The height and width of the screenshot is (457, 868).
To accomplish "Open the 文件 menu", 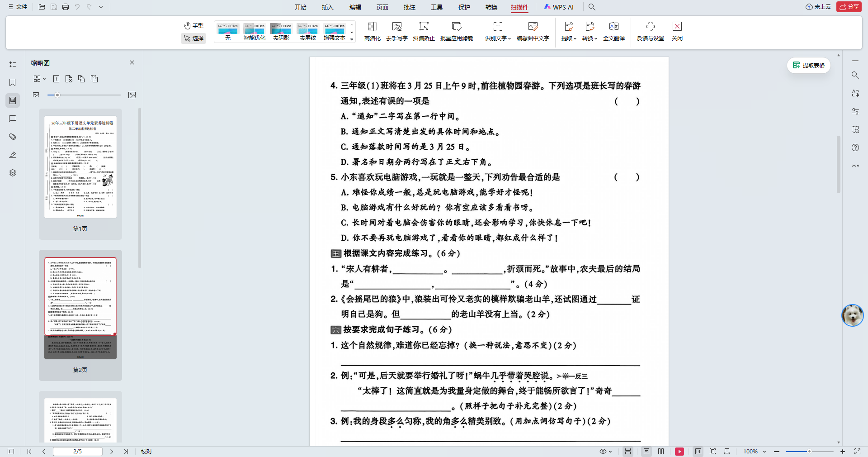I will point(18,7).
